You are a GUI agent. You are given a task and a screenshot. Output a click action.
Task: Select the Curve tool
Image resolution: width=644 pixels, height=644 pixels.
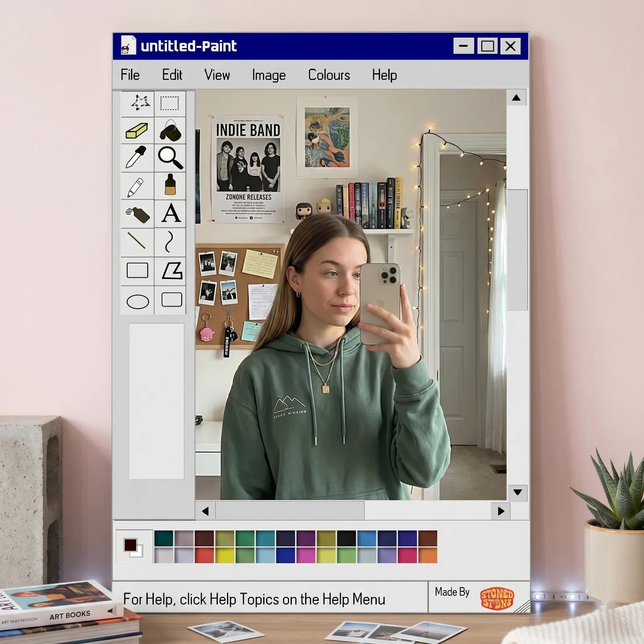(x=170, y=242)
